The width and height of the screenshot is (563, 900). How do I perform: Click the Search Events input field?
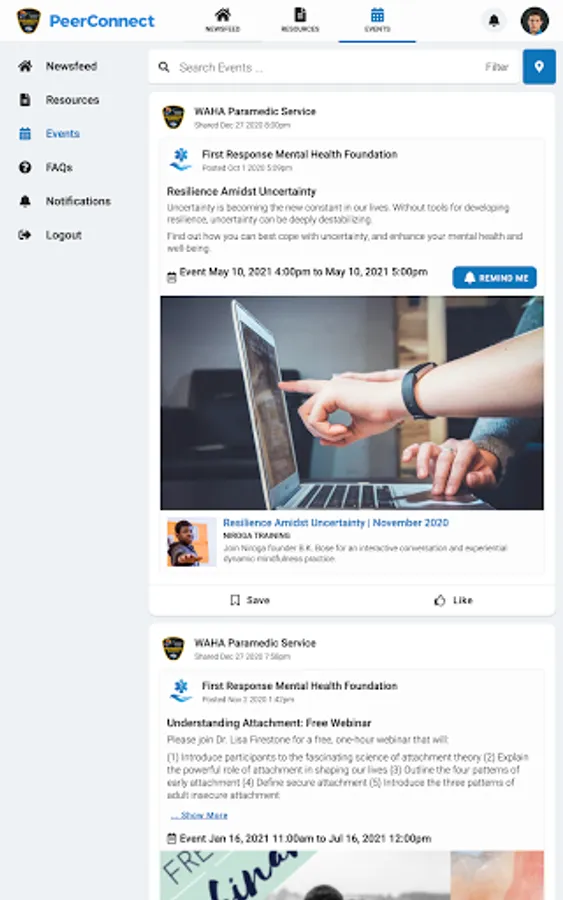[x=327, y=67]
